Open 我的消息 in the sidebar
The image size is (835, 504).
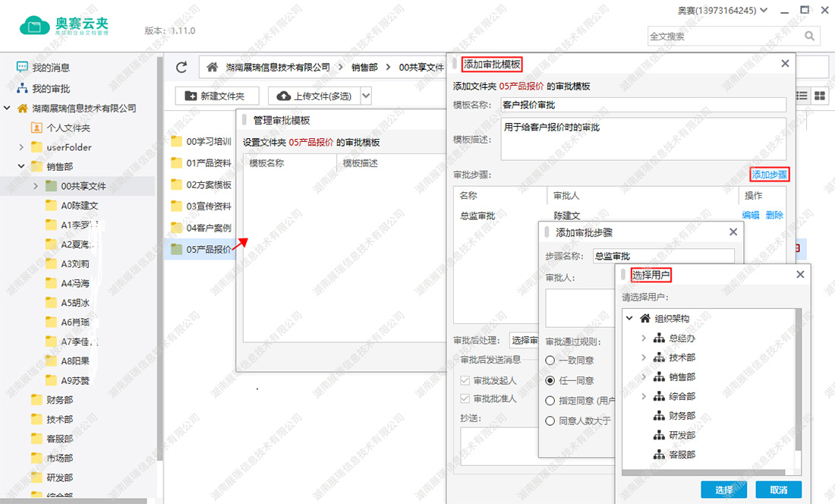pyautogui.click(x=50, y=68)
